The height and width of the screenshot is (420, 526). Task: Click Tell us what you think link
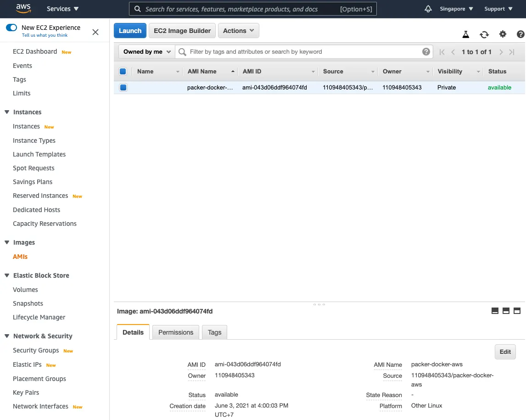pos(45,35)
